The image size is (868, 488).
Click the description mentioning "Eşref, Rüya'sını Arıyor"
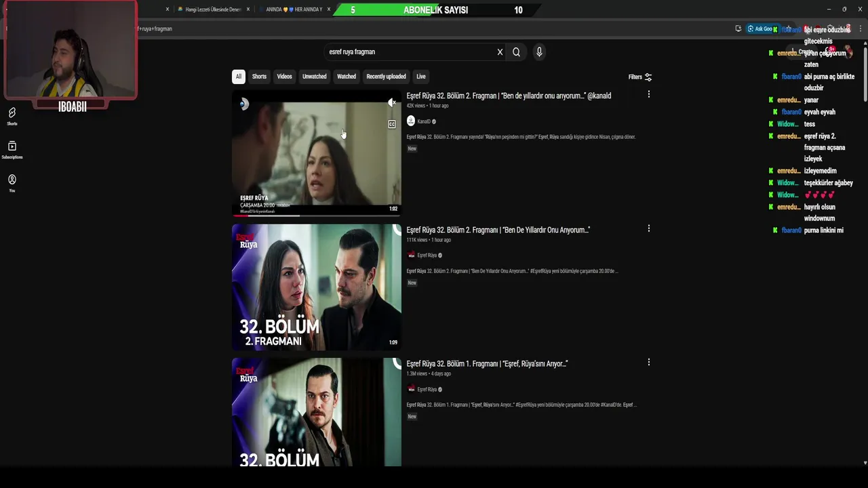pos(521,405)
